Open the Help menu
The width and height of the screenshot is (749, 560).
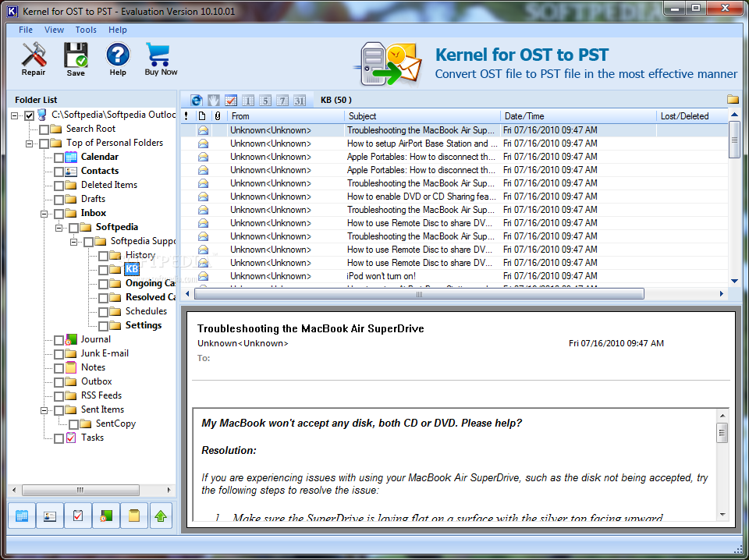118,30
